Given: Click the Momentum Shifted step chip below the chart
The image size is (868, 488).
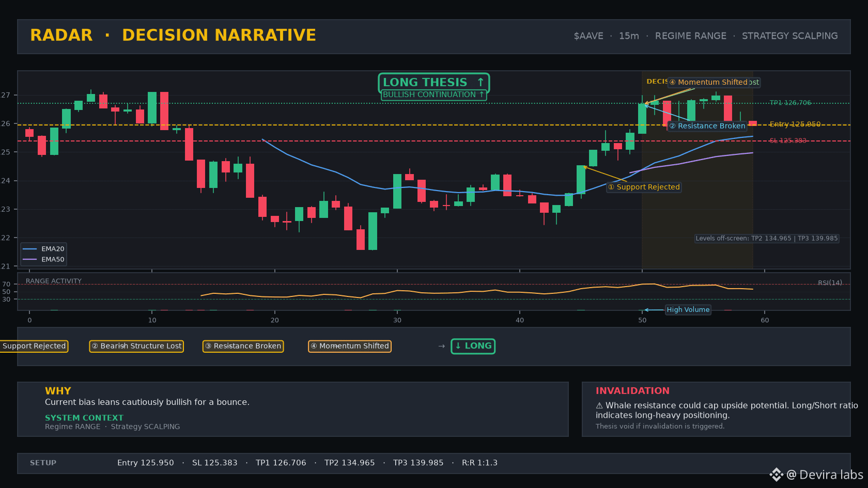Looking at the screenshot, I should [350, 346].
